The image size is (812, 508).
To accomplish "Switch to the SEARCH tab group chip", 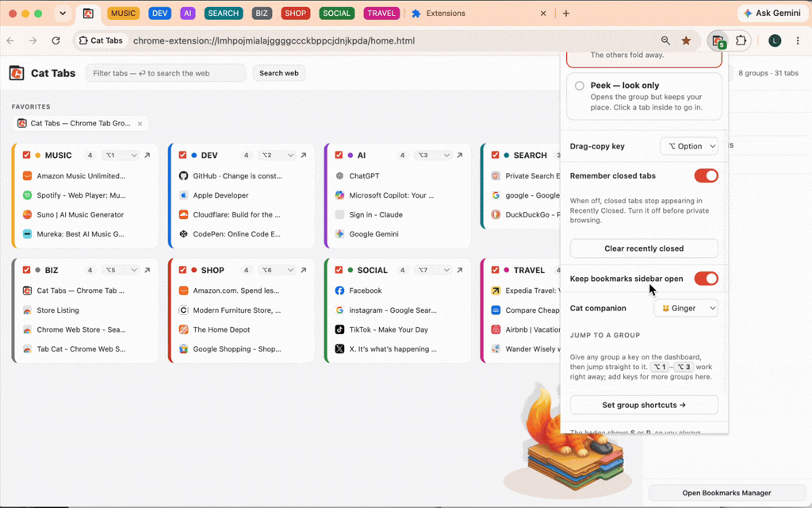I will click(223, 13).
